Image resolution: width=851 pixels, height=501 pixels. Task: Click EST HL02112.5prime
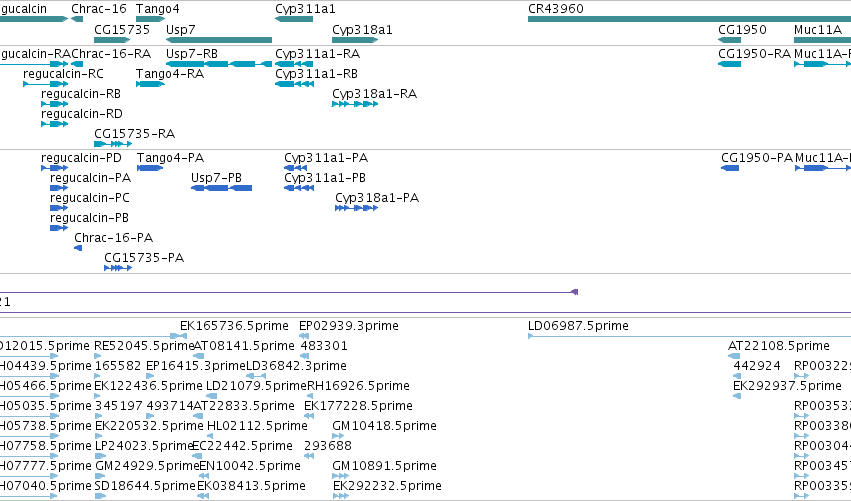[257, 425]
